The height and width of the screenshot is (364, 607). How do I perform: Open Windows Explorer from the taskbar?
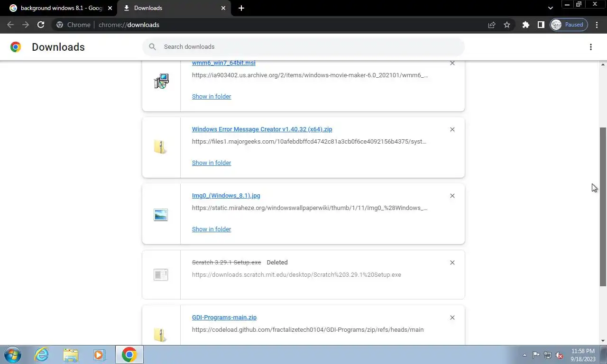click(x=71, y=355)
